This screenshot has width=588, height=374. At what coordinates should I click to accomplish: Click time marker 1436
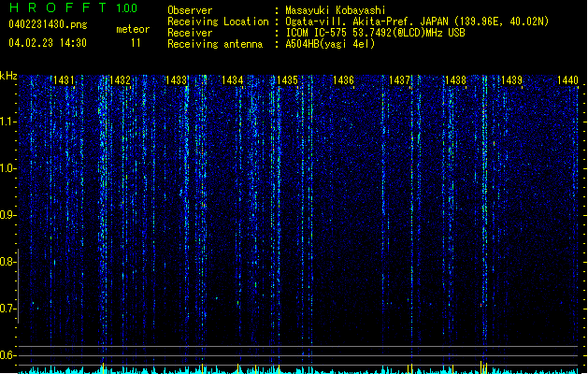click(343, 80)
